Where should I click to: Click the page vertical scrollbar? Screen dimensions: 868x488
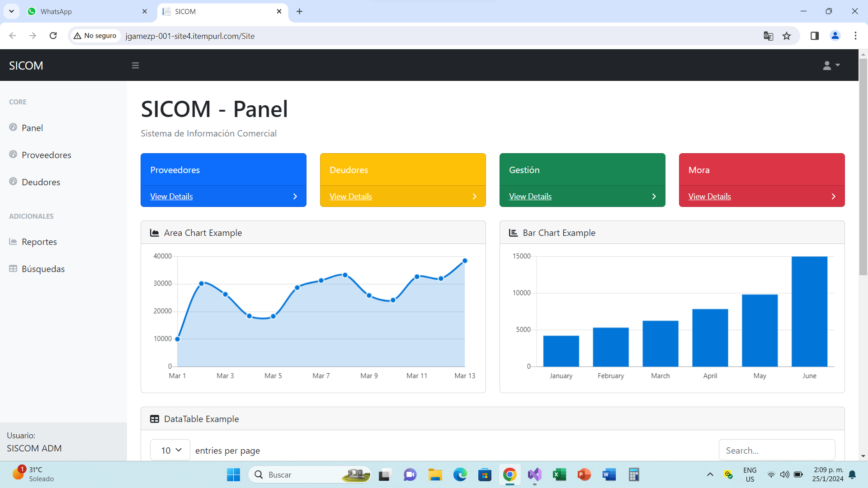863,167
